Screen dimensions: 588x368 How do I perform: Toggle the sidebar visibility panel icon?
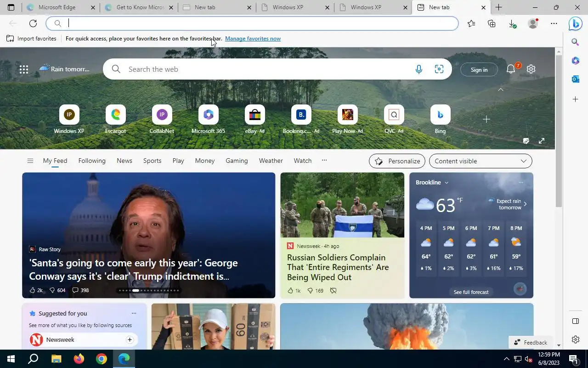click(575, 321)
